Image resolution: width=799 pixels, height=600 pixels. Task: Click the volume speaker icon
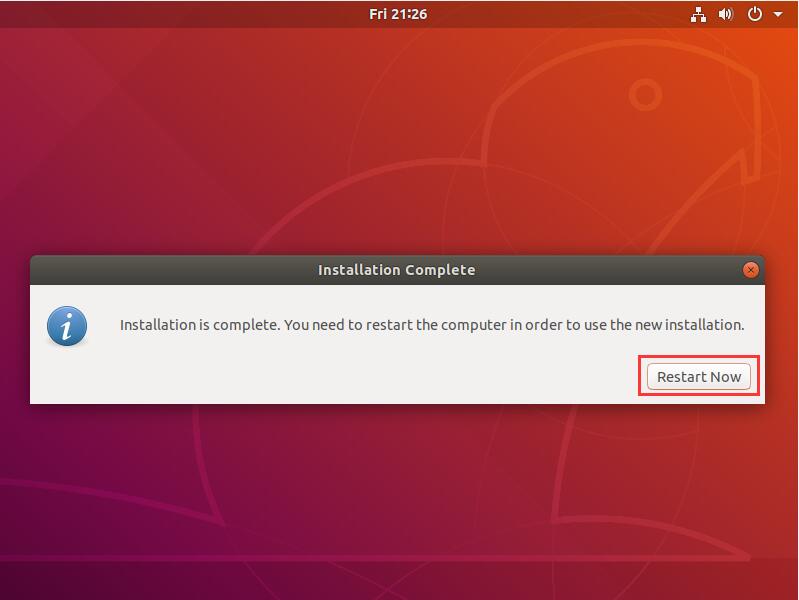tap(726, 14)
